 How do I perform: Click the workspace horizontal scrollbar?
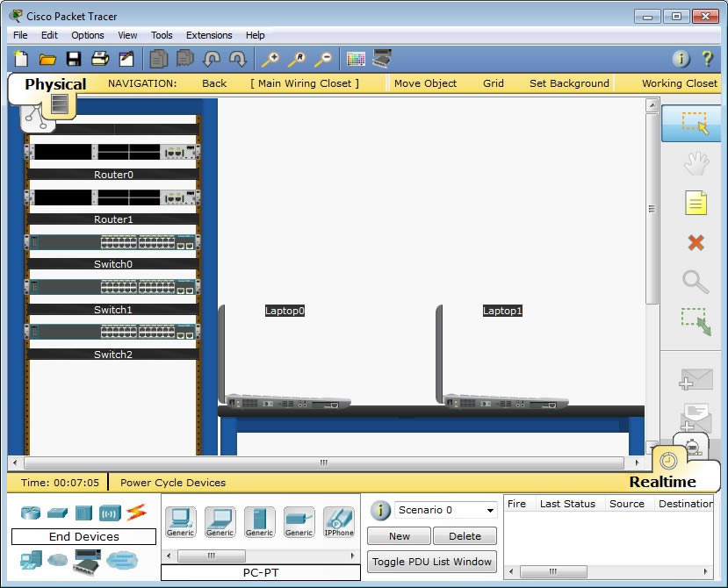coord(323,463)
